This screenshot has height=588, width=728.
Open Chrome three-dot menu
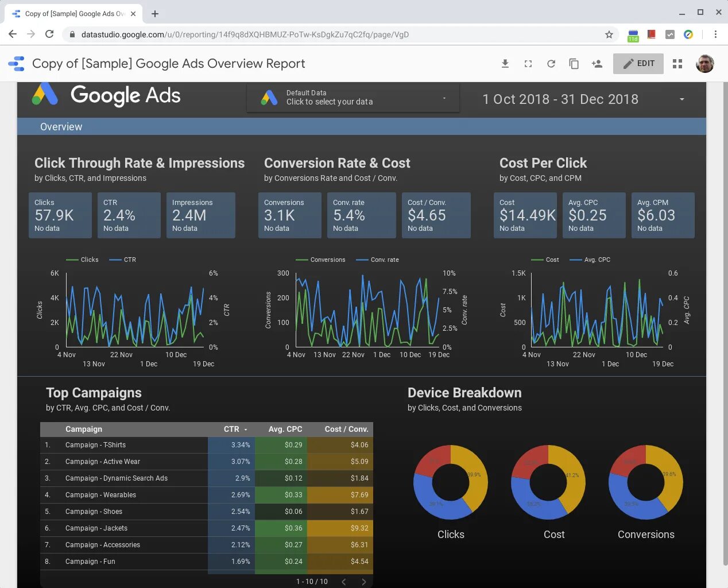click(x=715, y=34)
